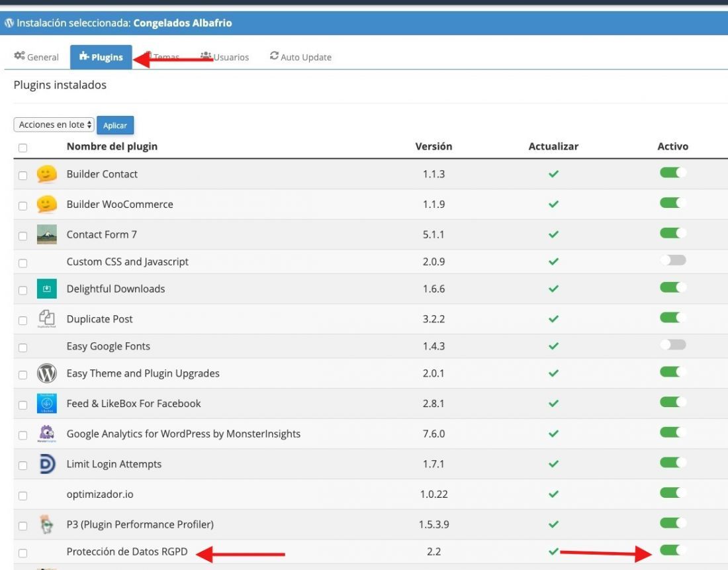This screenshot has width=728, height=570.
Task: Click the update checkmark for Builder Contact
Action: click(553, 173)
